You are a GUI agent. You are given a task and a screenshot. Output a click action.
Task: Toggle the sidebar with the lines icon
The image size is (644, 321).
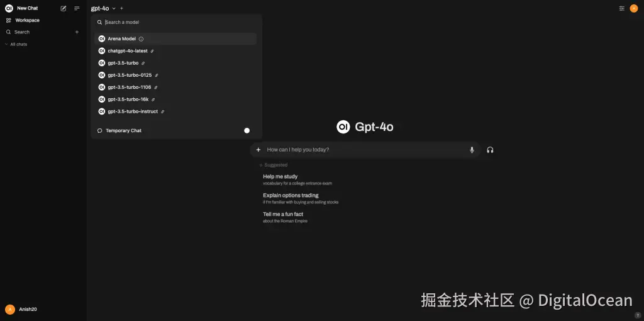point(77,8)
